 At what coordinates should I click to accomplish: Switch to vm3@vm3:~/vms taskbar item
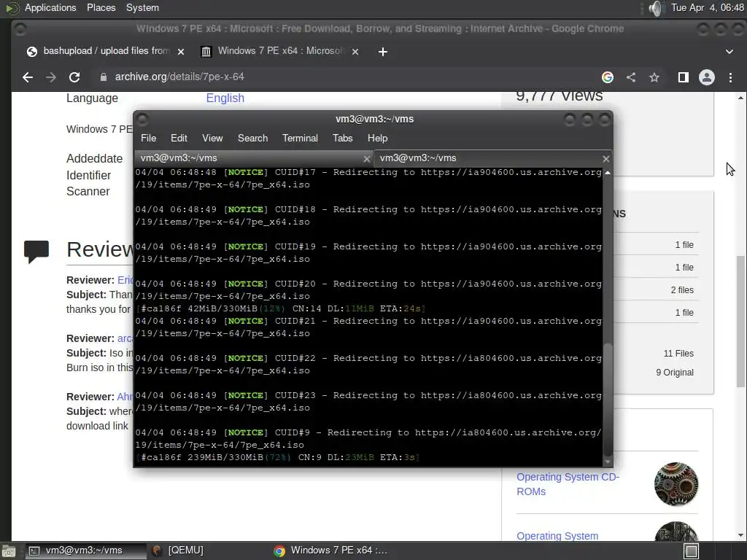tap(85, 551)
